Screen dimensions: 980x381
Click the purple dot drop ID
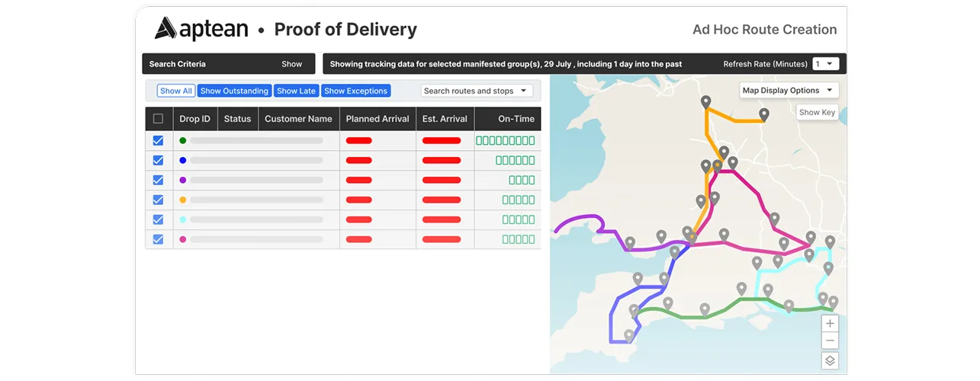[x=182, y=180]
